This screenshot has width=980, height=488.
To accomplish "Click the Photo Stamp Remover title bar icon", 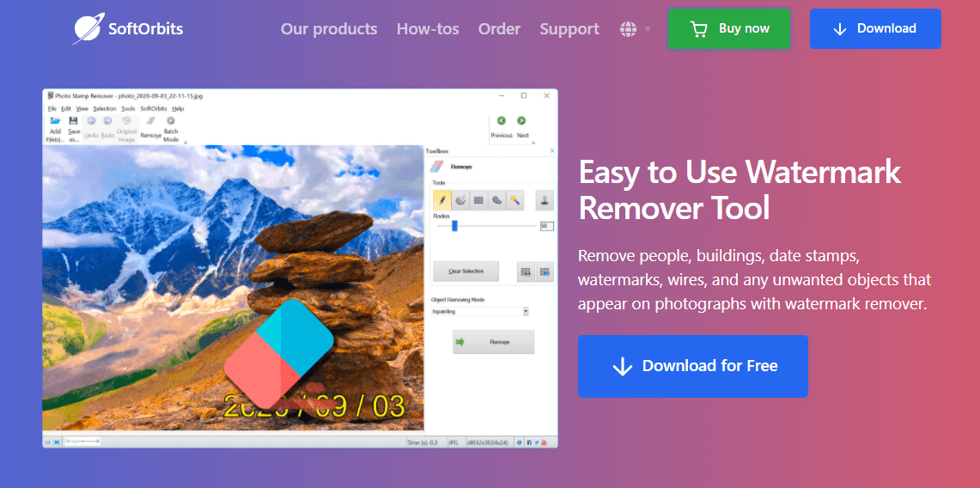I will [x=50, y=96].
